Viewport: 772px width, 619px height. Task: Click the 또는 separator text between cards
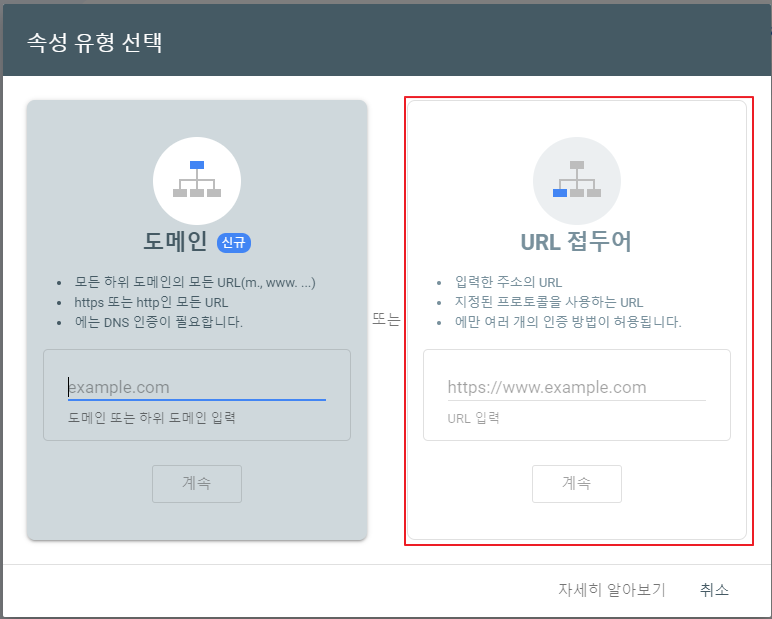pos(386,320)
